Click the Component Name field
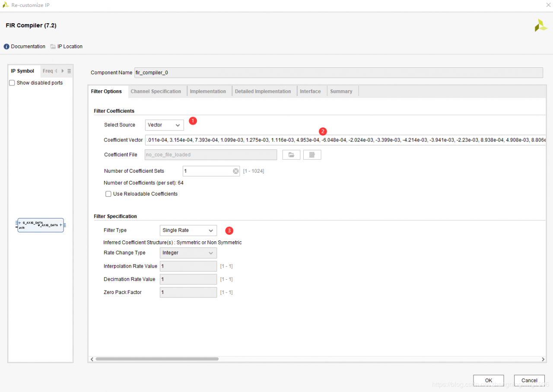 coord(339,73)
